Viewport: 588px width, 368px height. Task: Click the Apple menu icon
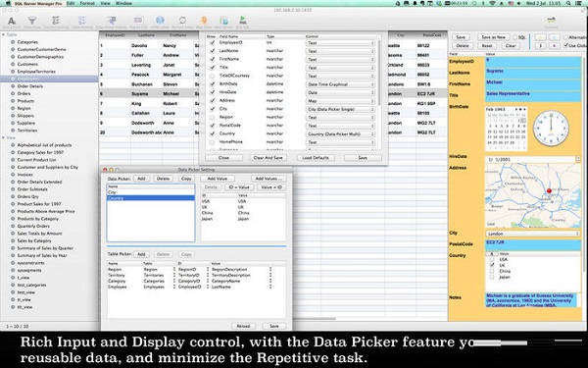pos(8,3)
